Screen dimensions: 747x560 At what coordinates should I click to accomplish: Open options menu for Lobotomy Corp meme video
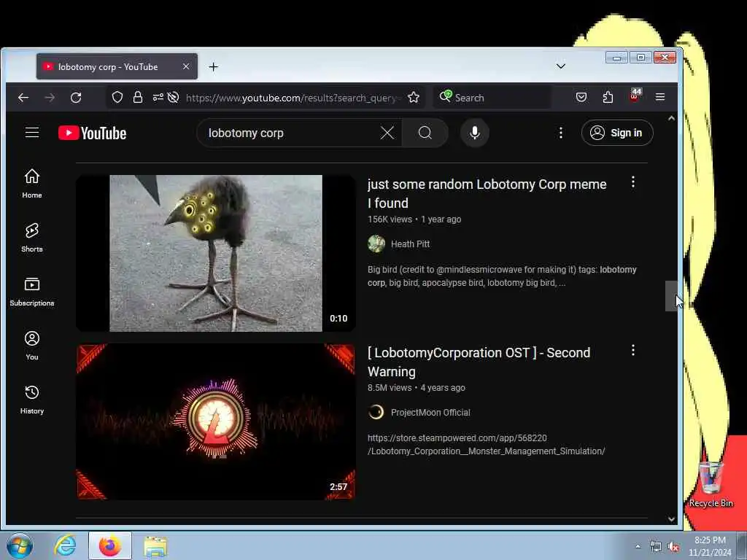632,182
